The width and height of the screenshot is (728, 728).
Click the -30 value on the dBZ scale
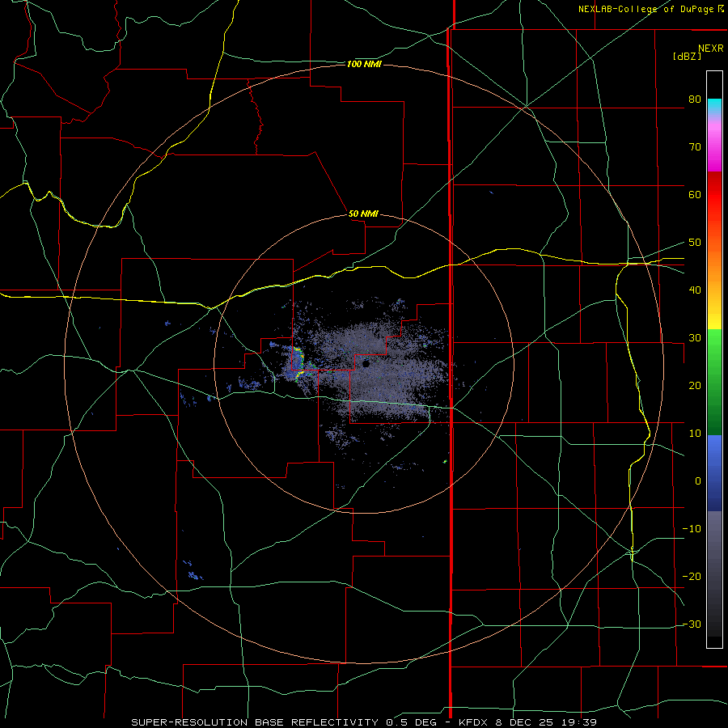coord(692,624)
